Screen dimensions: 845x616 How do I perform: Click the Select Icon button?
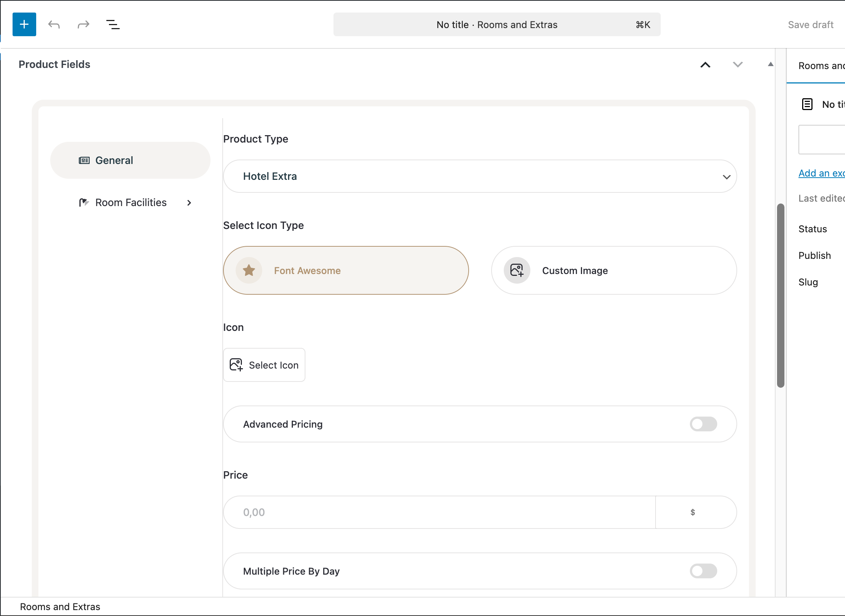pyautogui.click(x=264, y=365)
